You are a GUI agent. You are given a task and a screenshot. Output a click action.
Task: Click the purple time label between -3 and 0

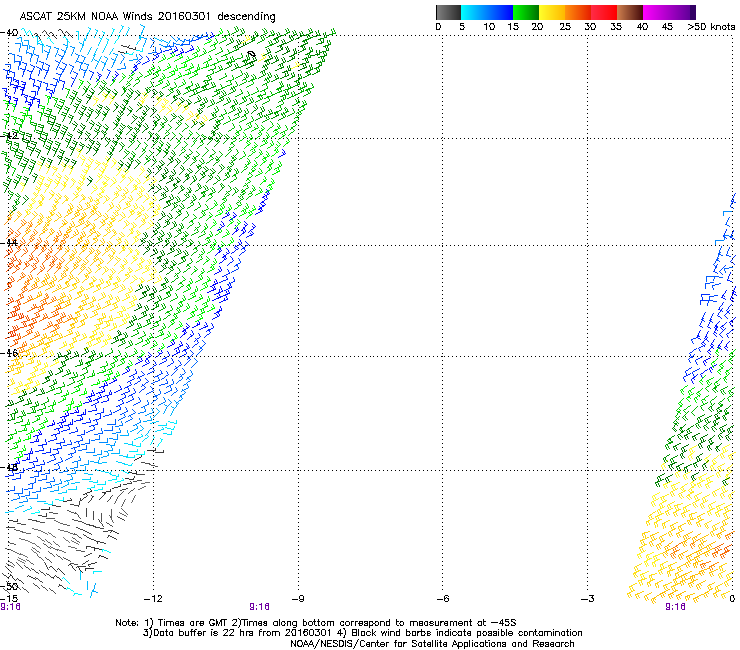click(675, 607)
